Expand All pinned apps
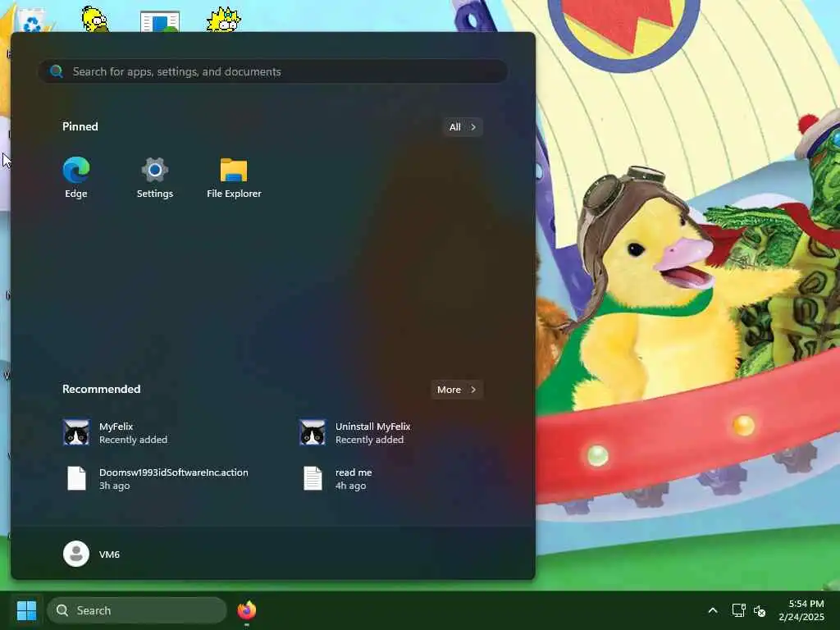 463,127
